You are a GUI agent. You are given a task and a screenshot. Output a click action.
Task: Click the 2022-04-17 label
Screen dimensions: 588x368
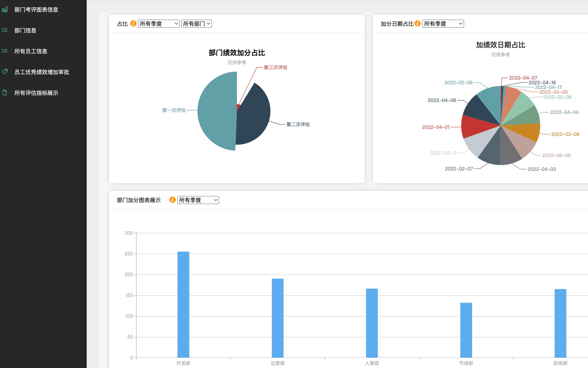(548, 87)
